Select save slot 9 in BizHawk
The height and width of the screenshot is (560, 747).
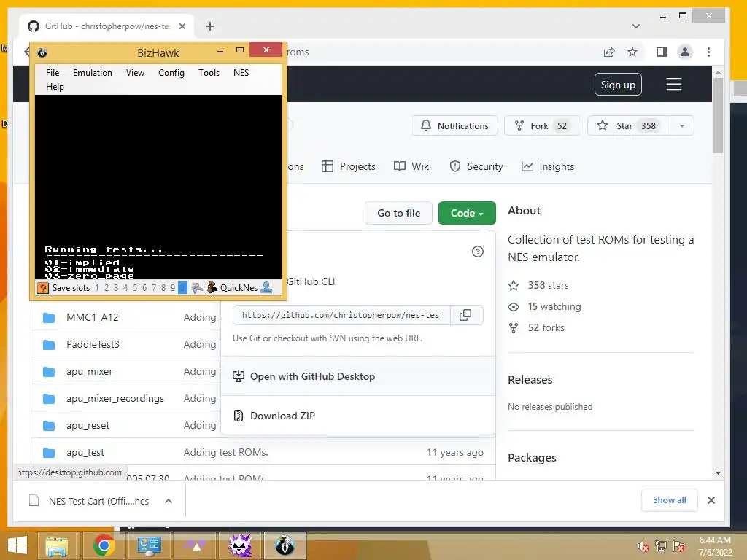(172, 287)
